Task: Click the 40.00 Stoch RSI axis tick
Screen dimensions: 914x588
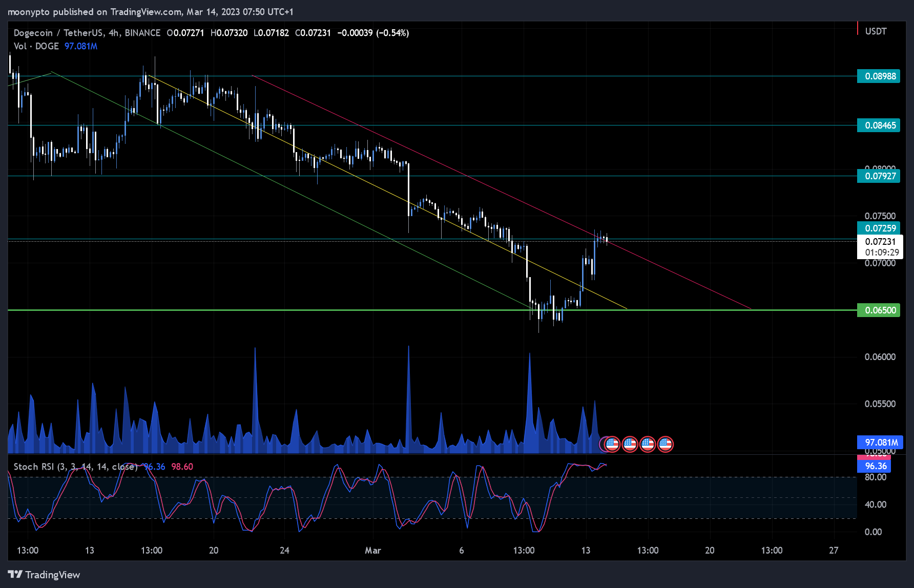Action: coord(876,505)
